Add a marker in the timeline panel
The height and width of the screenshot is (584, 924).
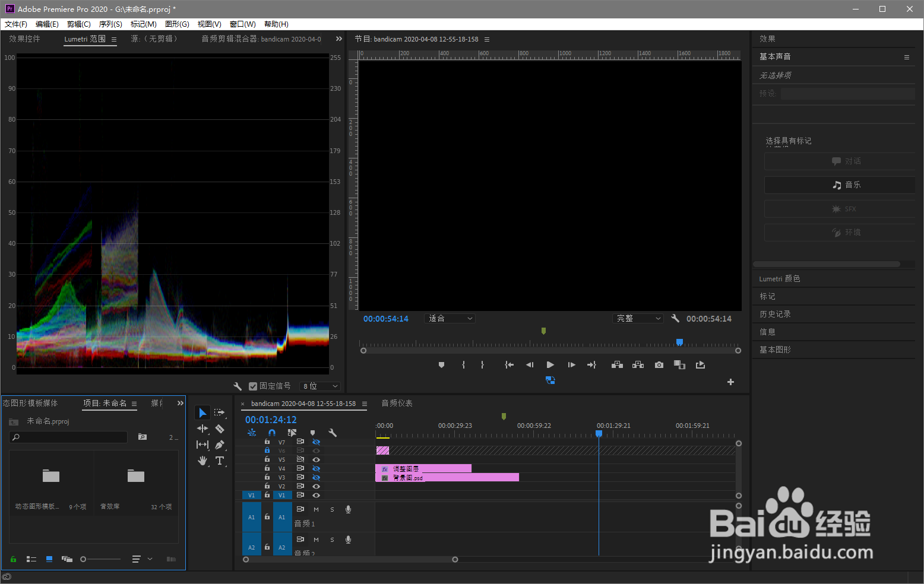click(x=313, y=433)
